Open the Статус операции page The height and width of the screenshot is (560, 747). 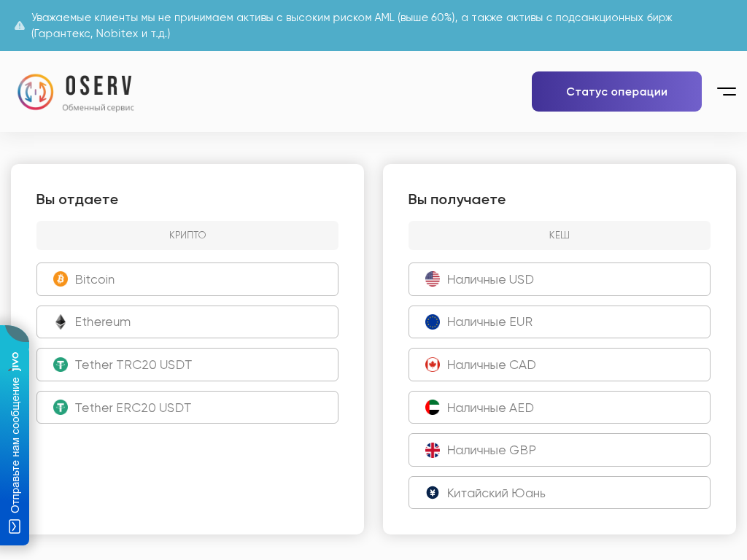pyautogui.click(x=616, y=91)
